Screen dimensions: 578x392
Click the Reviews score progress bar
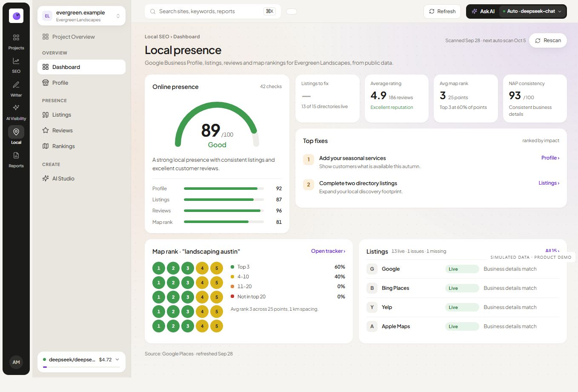tap(224, 211)
